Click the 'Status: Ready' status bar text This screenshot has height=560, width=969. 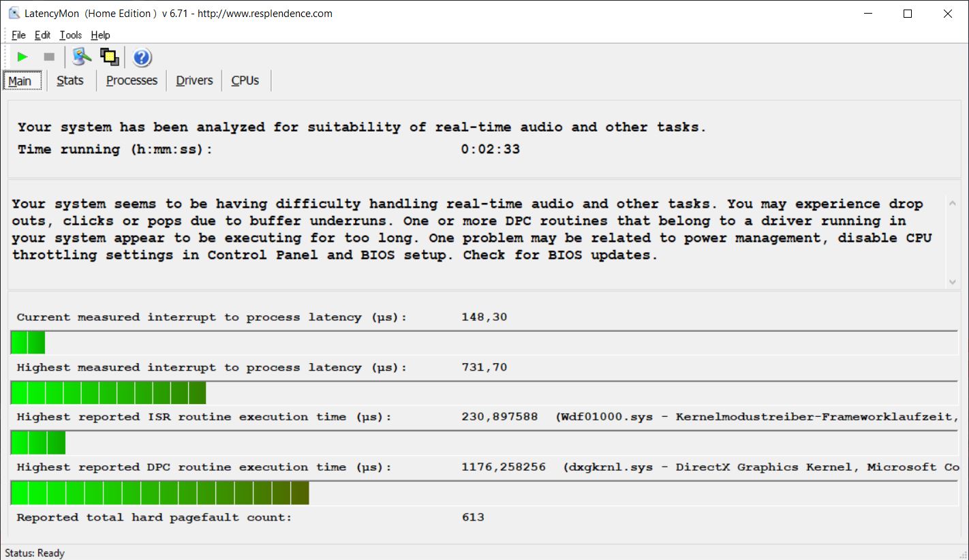[x=35, y=553]
